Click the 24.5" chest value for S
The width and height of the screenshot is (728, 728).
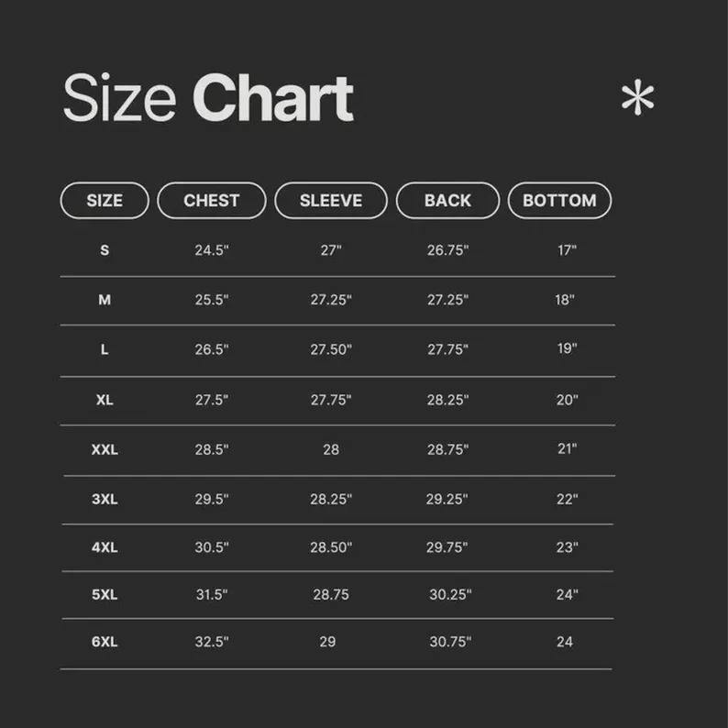pyautogui.click(x=212, y=250)
